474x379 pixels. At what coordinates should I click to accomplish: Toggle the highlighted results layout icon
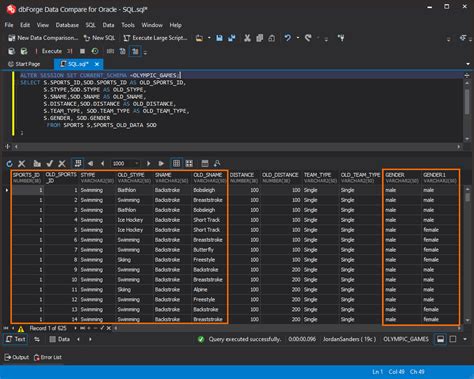135,51
